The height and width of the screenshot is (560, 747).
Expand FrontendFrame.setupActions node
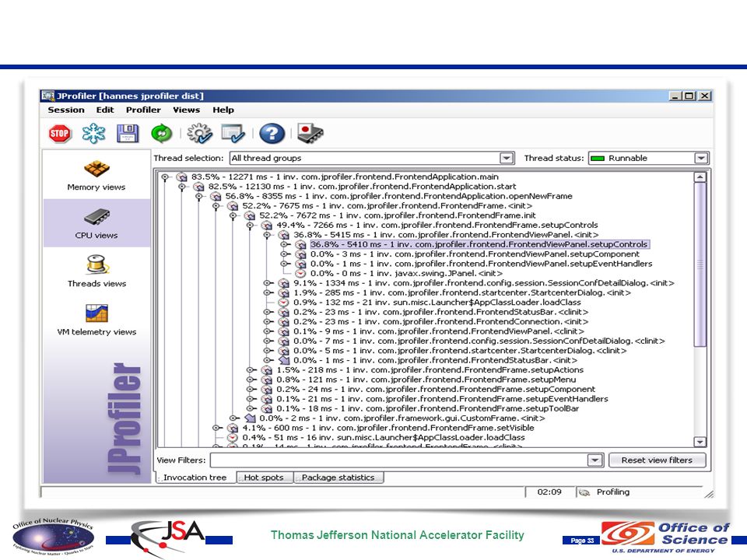click(251, 370)
